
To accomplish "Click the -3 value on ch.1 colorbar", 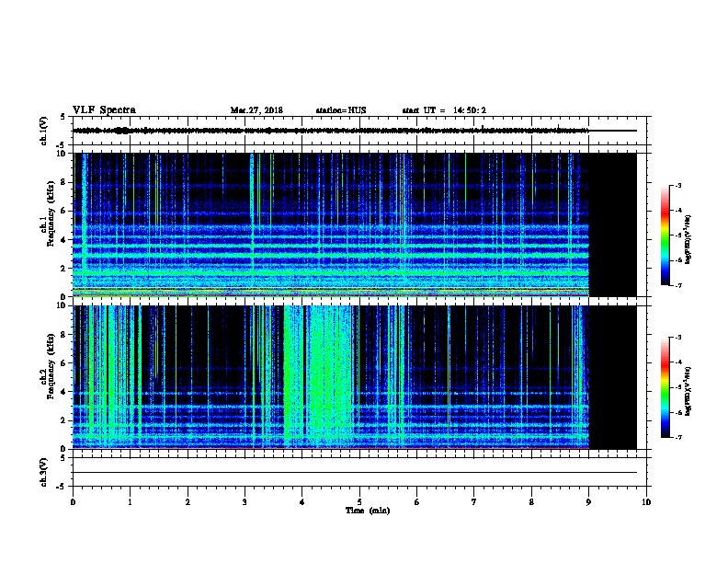I will click(677, 185).
